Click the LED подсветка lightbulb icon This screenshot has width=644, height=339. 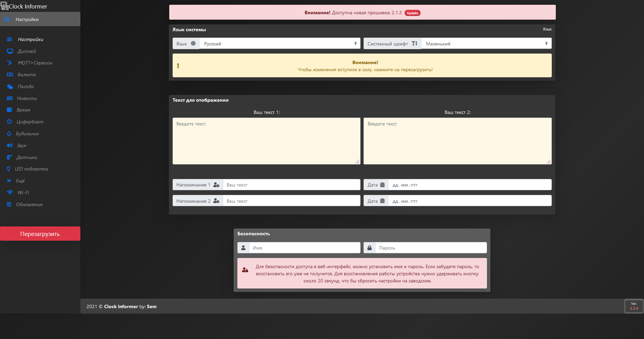9,169
